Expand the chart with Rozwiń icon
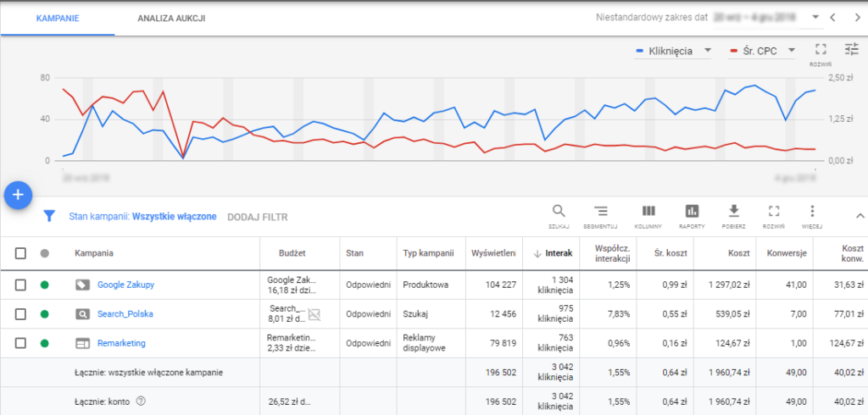868x415 pixels. [820, 53]
